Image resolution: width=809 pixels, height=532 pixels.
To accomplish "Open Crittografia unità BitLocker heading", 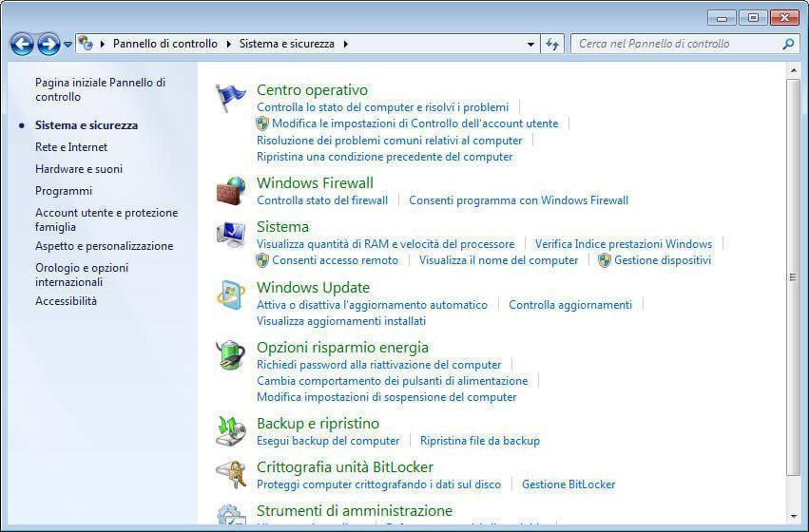I will 345,467.
